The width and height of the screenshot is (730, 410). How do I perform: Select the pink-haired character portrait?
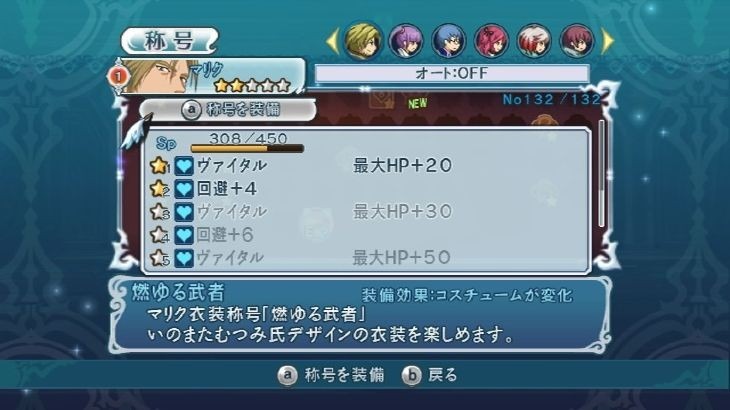point(491,41)
